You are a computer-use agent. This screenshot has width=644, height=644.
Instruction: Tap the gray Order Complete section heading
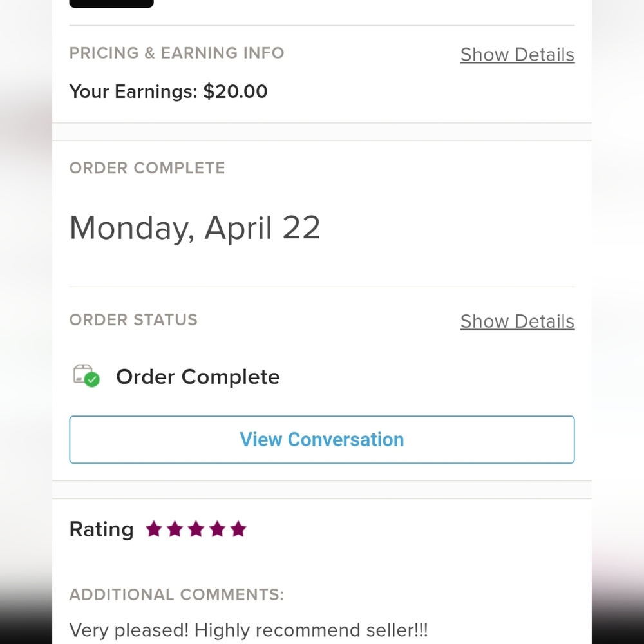coord(147,167)
